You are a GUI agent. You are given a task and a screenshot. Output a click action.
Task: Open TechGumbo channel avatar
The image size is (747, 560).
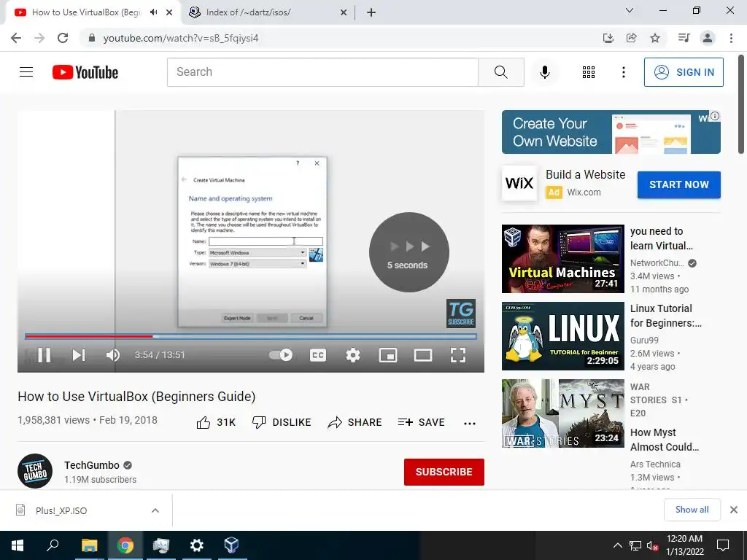coord(35,471)
